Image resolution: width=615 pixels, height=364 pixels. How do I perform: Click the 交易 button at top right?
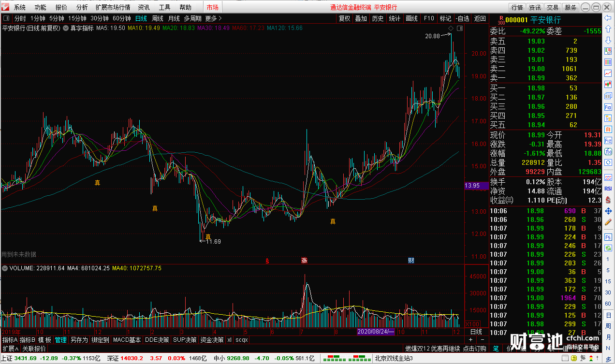[553, 7]
